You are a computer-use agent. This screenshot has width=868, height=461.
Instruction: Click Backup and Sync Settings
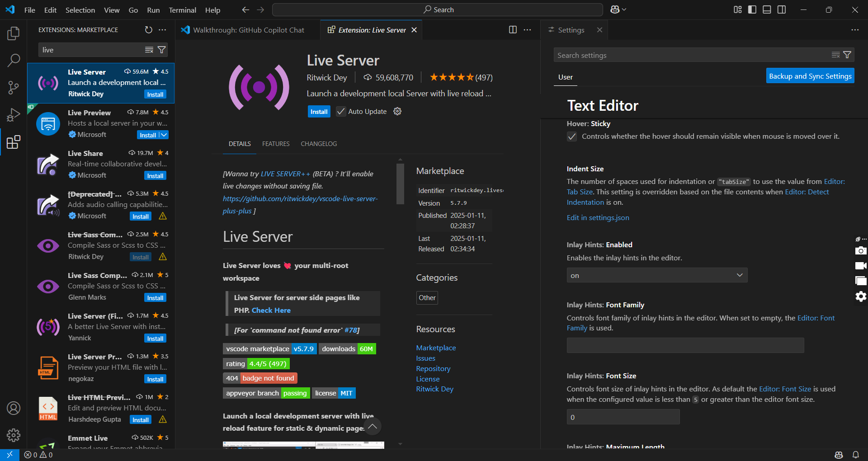(810, 76)
